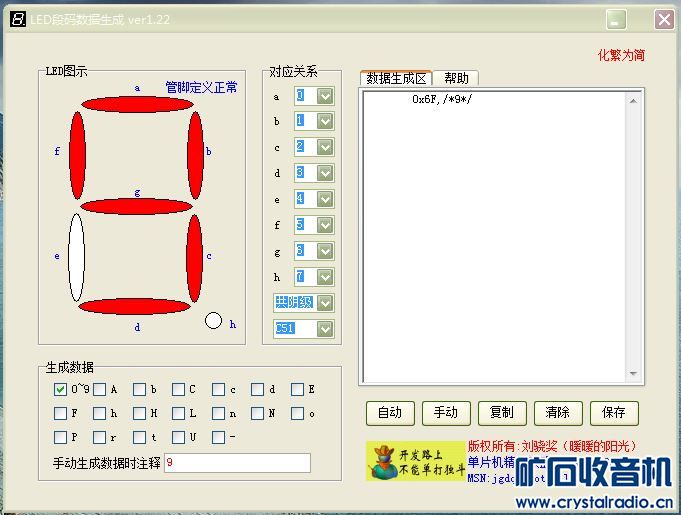681x515 pixels.
Task: Click the scroll down arrow in data area
Action: coord(633,374)
